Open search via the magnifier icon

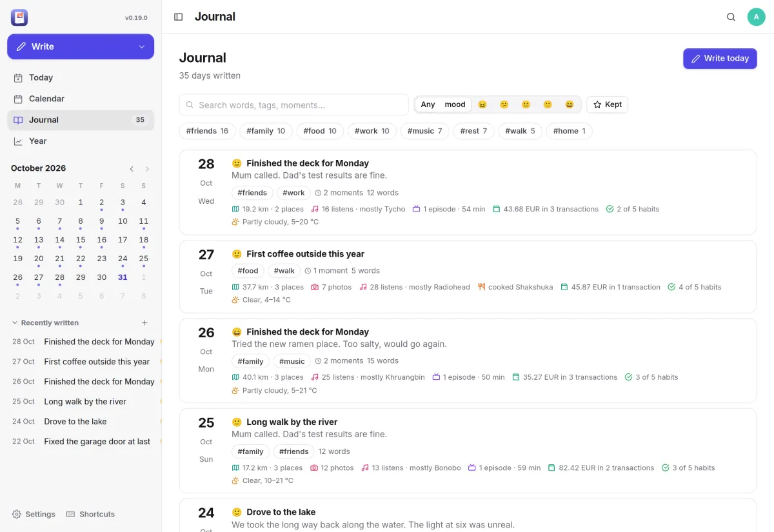pos(731,17)
